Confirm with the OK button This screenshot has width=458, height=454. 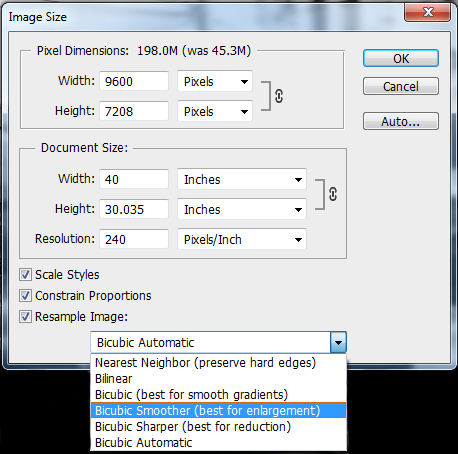pos(401,59)
